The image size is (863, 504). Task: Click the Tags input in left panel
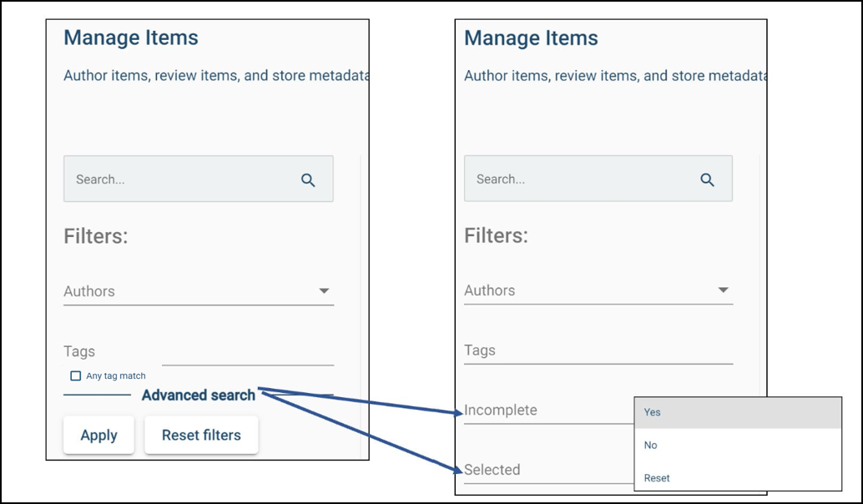[199, 351]
